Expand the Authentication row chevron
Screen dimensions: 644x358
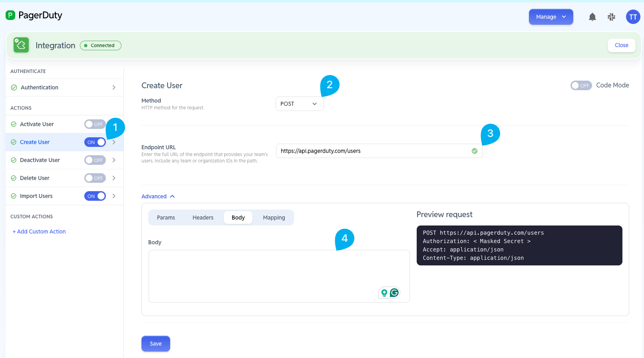point(114,87)
